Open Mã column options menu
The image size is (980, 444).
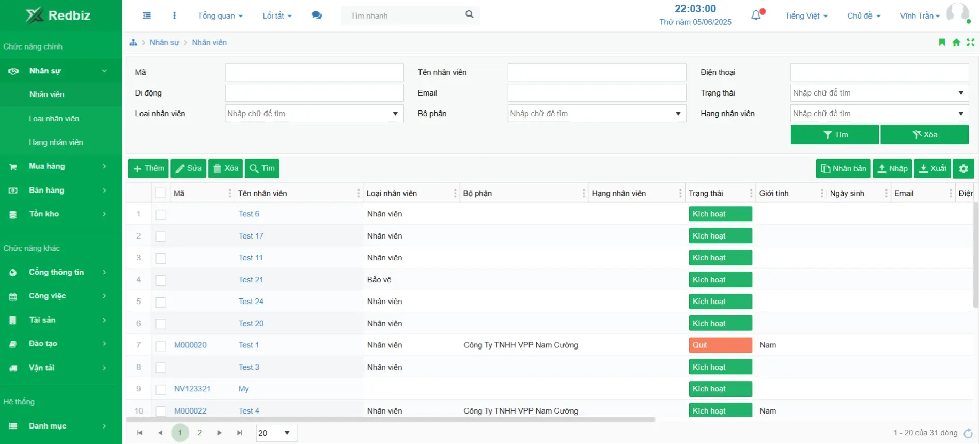(x=230, y=193)
